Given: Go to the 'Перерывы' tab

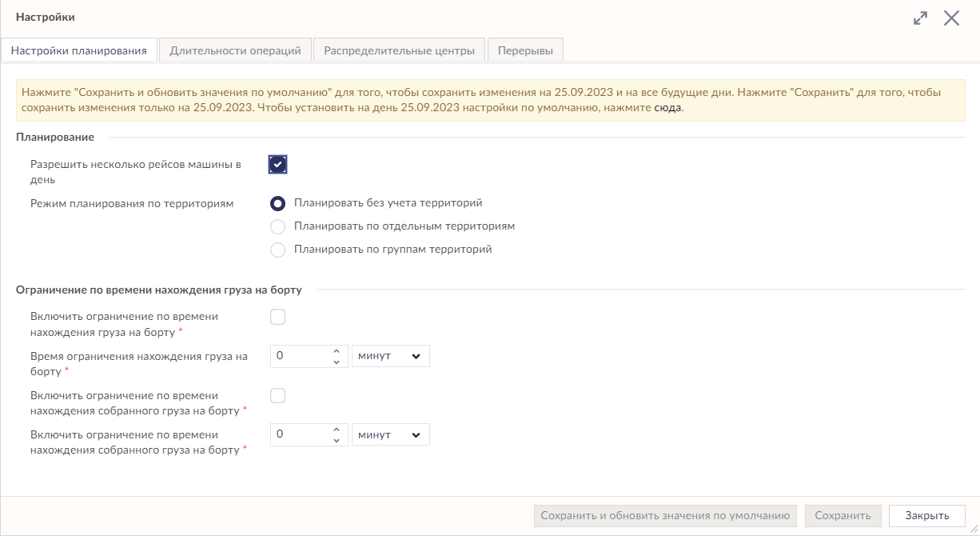Looking at the screenshot, I should tap(525, 50).
